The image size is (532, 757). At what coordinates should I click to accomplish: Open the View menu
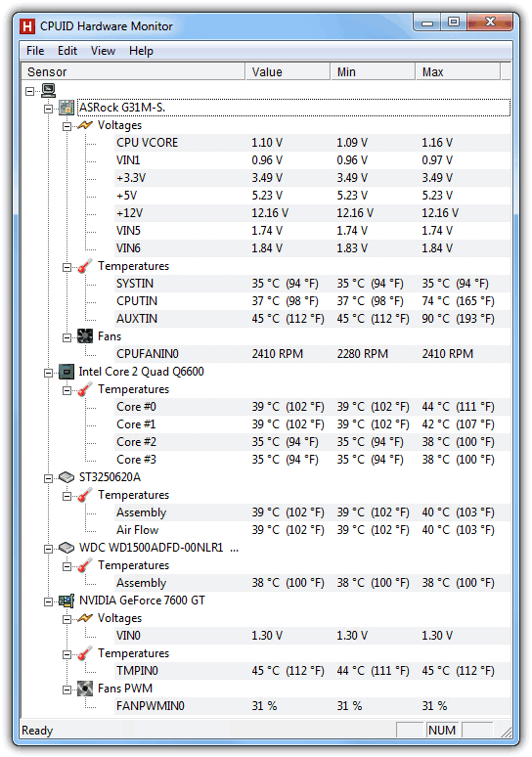(x=104, y=51)
